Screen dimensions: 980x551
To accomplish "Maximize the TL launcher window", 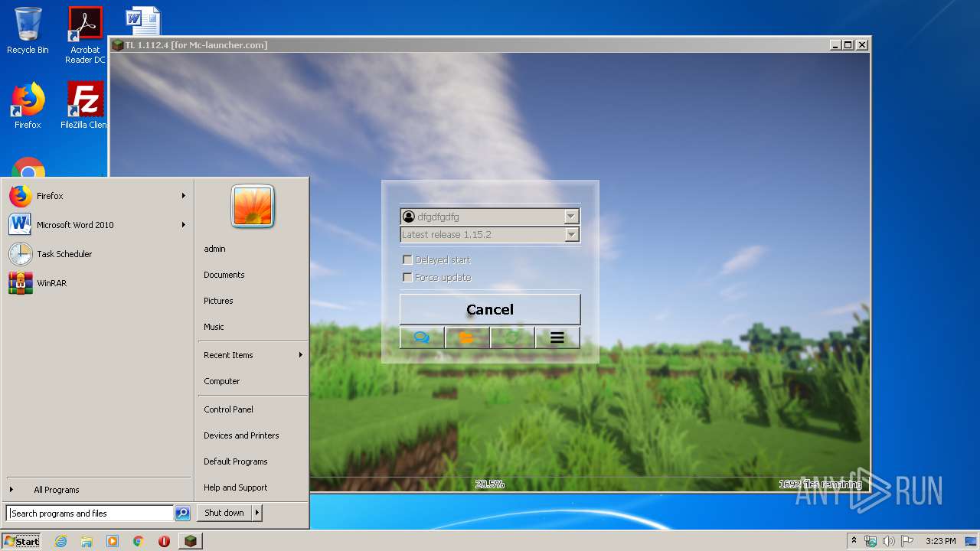I will [x=848, y=45].
